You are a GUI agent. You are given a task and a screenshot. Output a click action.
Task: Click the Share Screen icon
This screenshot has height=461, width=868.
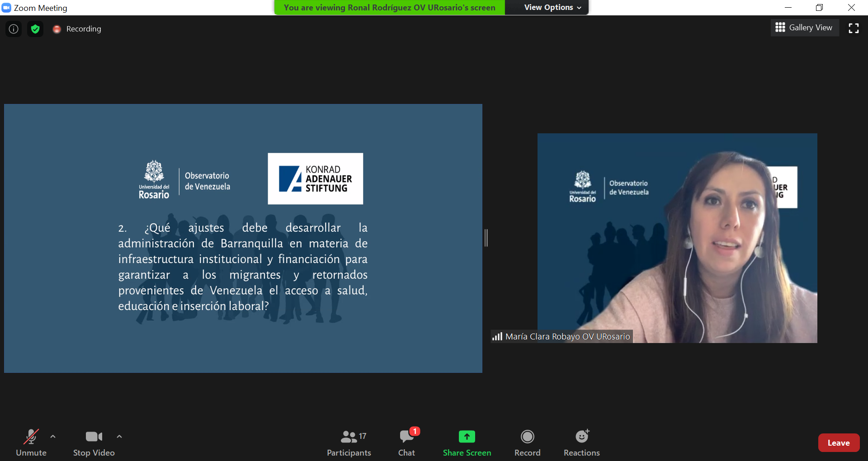pyautogui.click(x=467, y=437)
